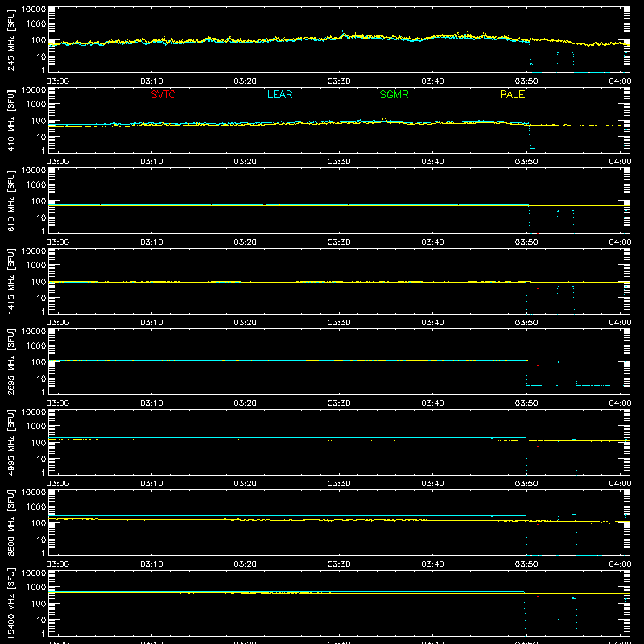The width and height of the screenshot is (644, 644).
Task: Click 03:00 tick under the 1415 MHz plot
Action: tap(58, 323)
